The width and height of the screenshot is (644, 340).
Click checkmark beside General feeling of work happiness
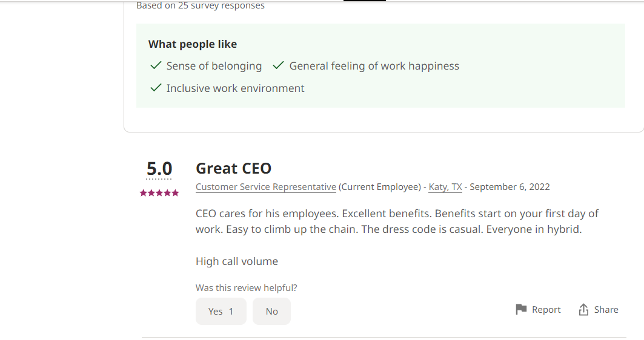click(279, 65)
